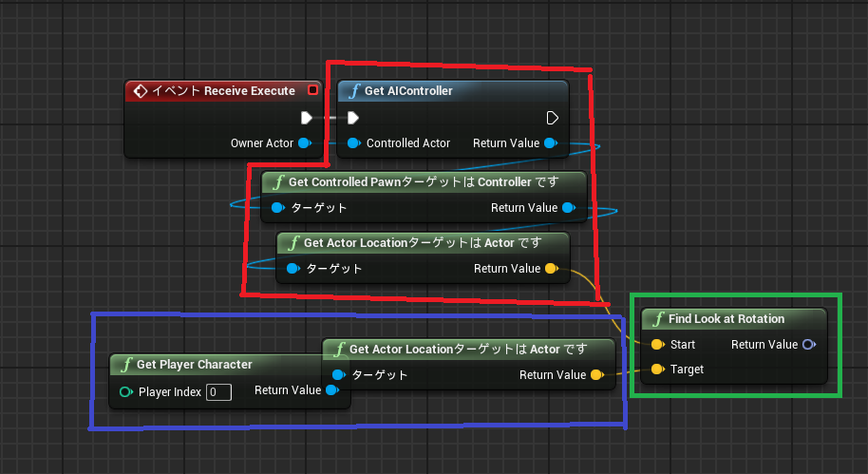The width and height of the screenshot is (868, 474).
Task: Click the 'Start' pin label
Action: tap(683, 345)
